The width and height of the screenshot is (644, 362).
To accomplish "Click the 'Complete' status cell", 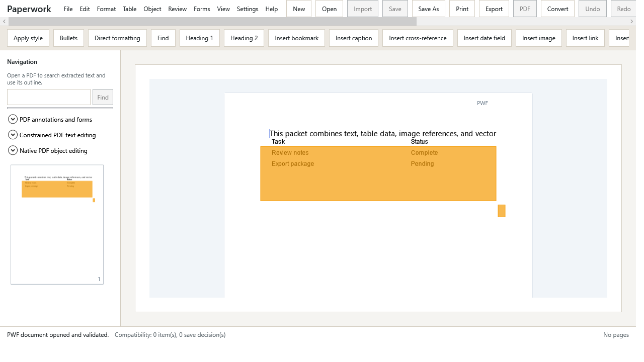I will pyautogui.click(x=424, y=153).
